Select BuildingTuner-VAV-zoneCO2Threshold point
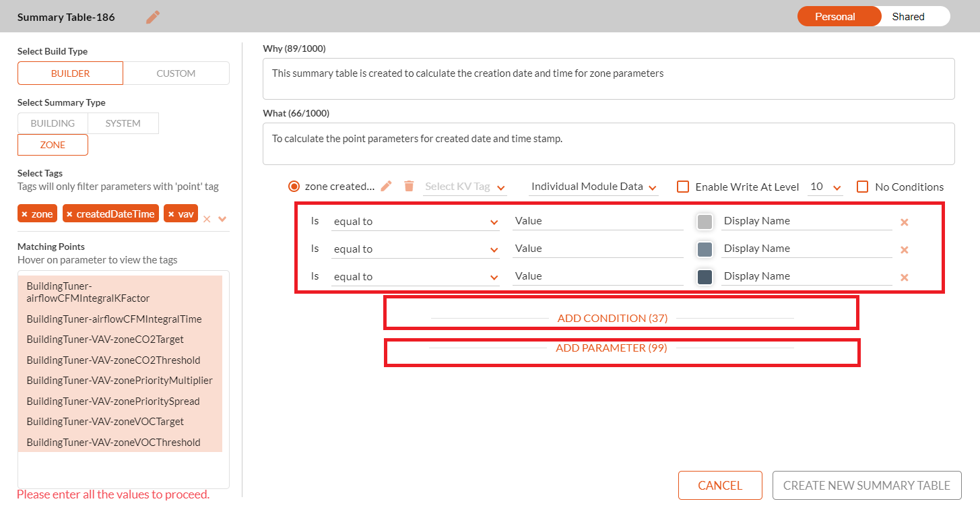The image size is (980, 516). pos(120,360)
